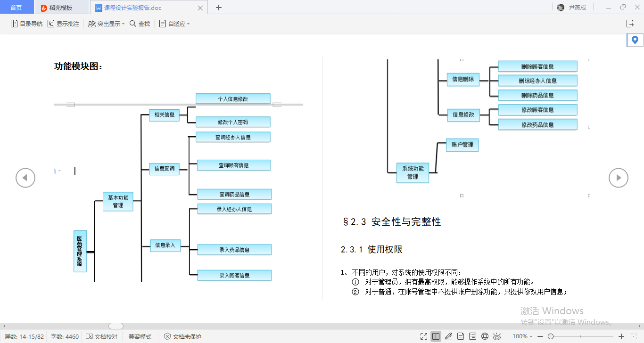
Task: Click diagram box 系统功能管理
Action: [x=413, y=172]
